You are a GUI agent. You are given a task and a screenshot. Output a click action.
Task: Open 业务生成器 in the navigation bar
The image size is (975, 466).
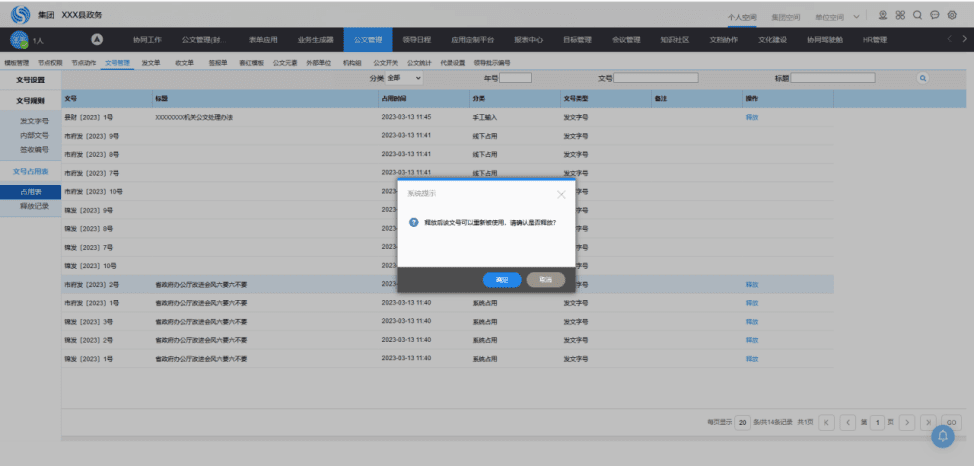tap(316, 40)
